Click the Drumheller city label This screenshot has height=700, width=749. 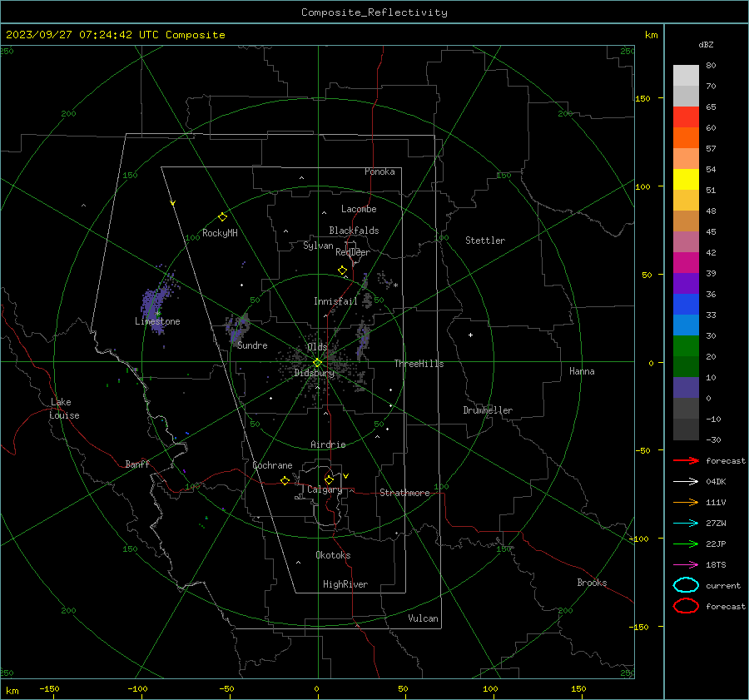coord(488,410)
